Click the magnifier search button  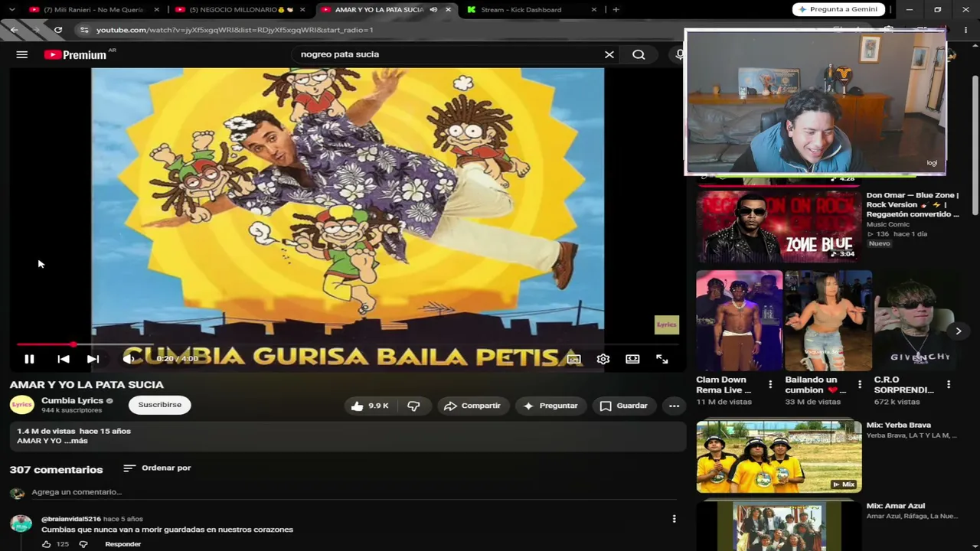[639, 54]
